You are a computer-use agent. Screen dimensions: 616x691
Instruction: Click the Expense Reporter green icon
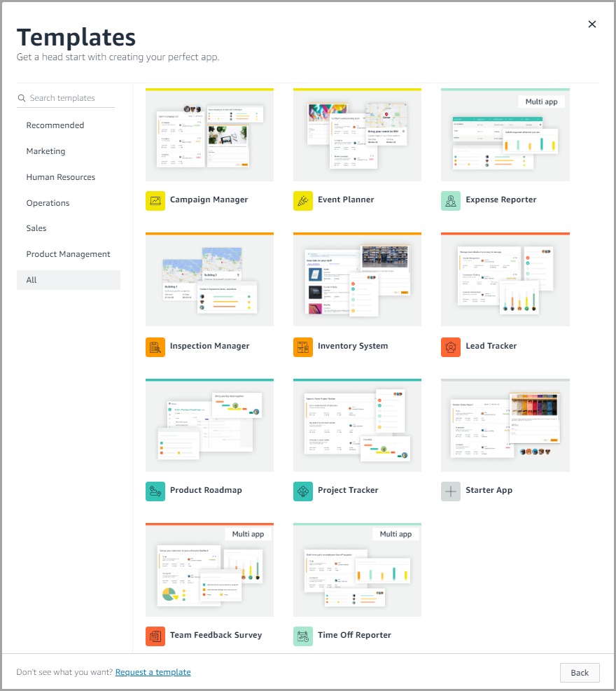click(x=451, y=201)
